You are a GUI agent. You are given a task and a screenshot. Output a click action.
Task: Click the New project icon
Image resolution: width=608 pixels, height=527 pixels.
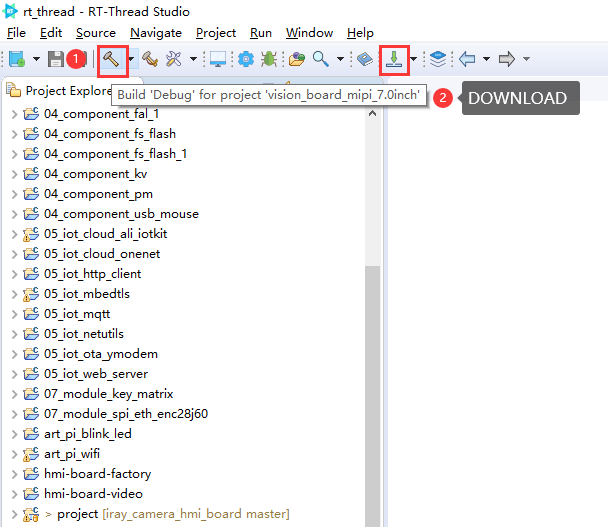click(x=17, y=59)
